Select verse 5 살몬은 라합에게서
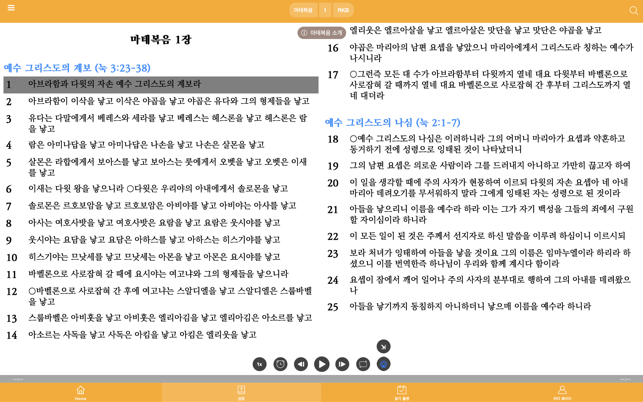Image resolution: width=643 pixels, height=402 pixels. click(x=161, y=167)
